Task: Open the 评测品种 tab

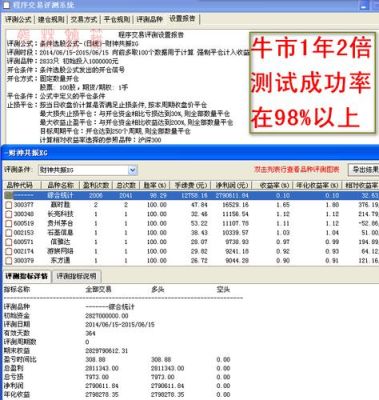Action: pyautogui.click(x=150, y=19)
